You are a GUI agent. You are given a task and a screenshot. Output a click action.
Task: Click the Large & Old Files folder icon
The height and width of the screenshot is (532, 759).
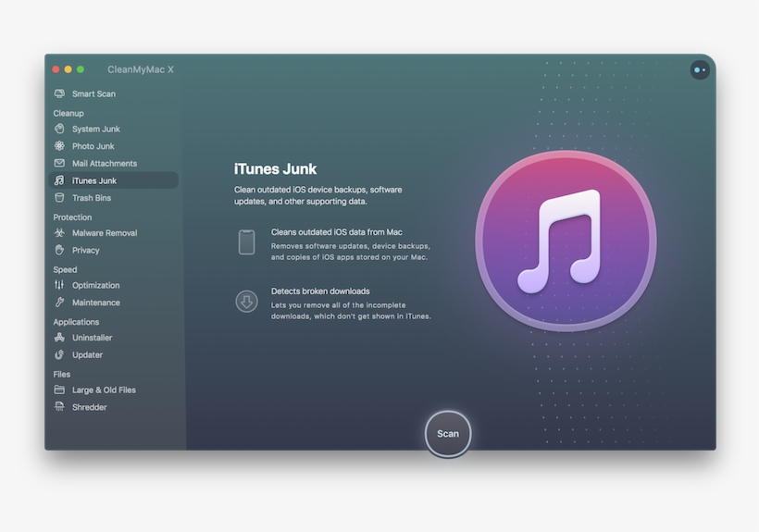[59, 390]
